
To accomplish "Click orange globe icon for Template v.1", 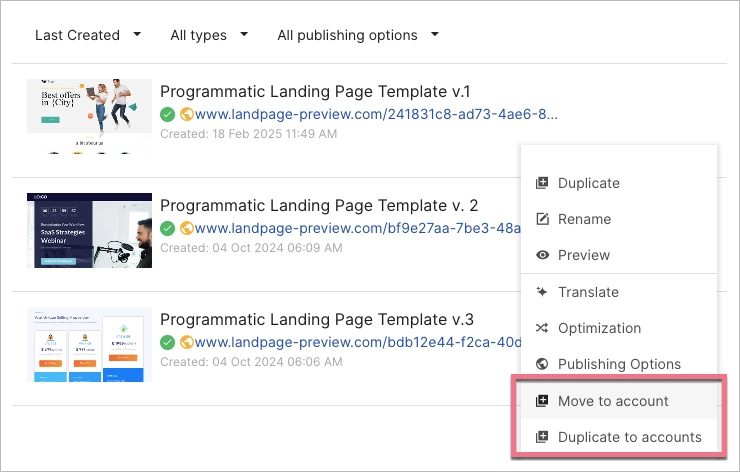I will point(187,114).
